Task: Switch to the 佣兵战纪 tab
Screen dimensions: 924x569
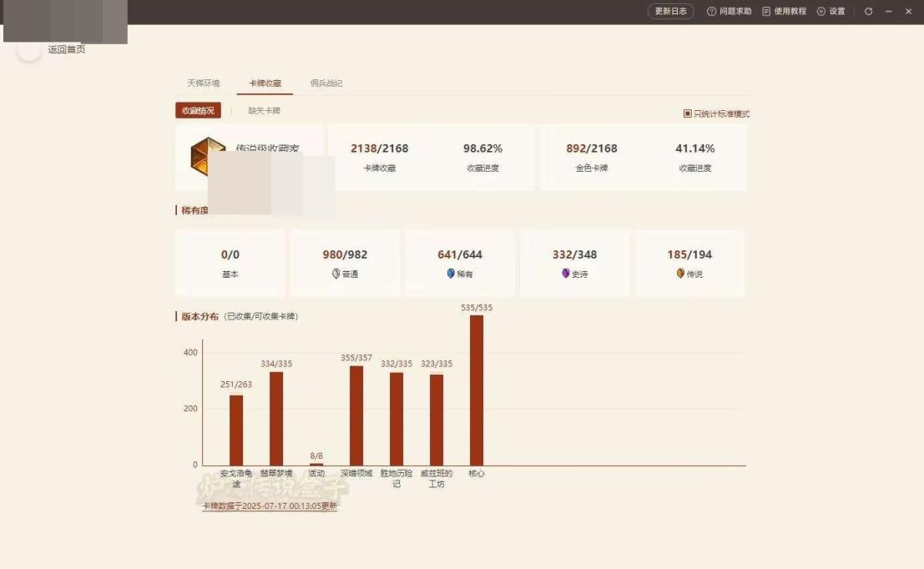Action: click(x=326, y=83)
